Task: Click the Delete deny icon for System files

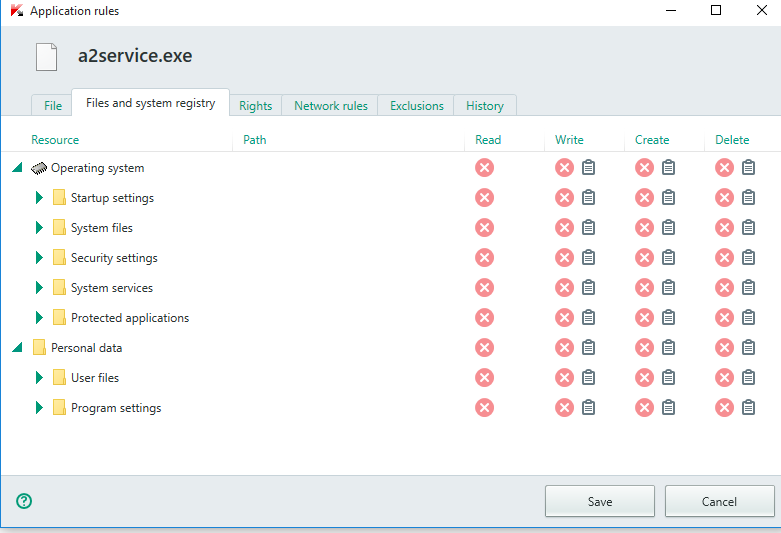Action: 724,228
